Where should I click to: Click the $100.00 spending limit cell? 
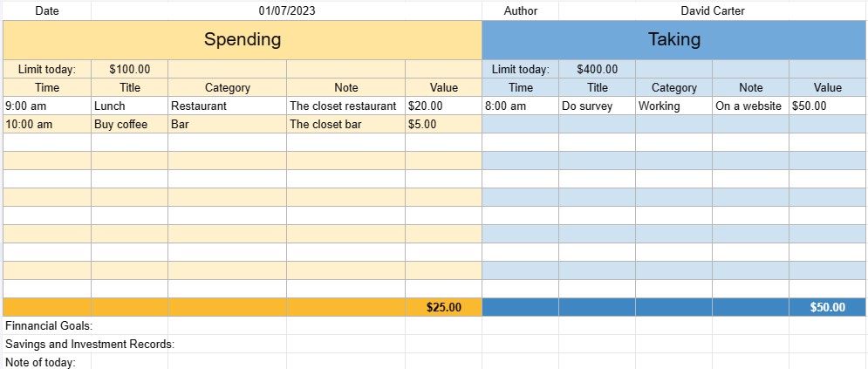129,69
